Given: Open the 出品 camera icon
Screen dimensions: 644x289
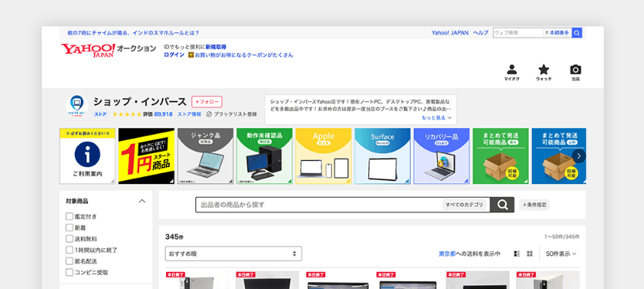Looking at the screenshot, I should point(576,73).
